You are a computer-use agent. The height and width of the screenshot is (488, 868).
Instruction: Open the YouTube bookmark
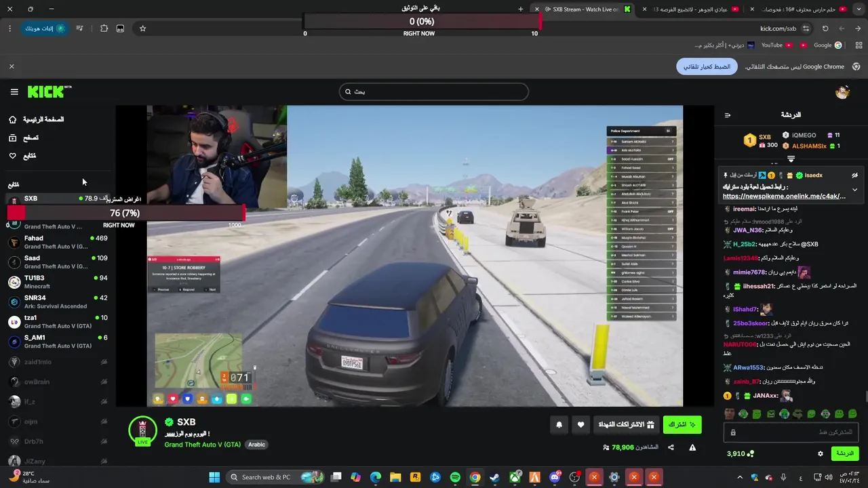776,45
